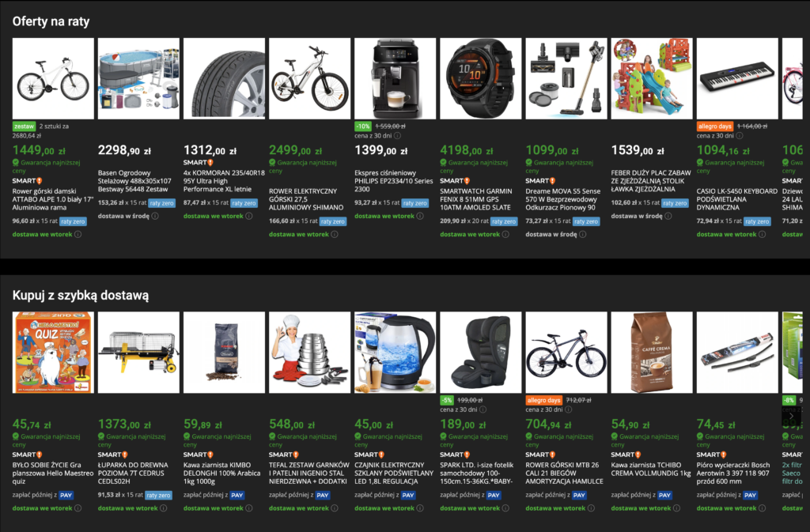810x532 pixels.
Task: Click the 'zestaw' badge on ATTABO bike offer
Action: tap(24, 126)
